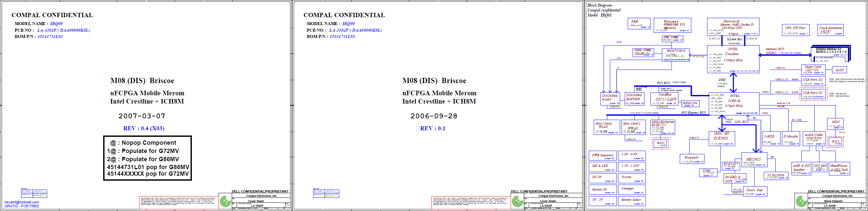868x211 pixels.
Task: Click the Memory BUS (DDR2) label
Action: [x=775, y=51]
